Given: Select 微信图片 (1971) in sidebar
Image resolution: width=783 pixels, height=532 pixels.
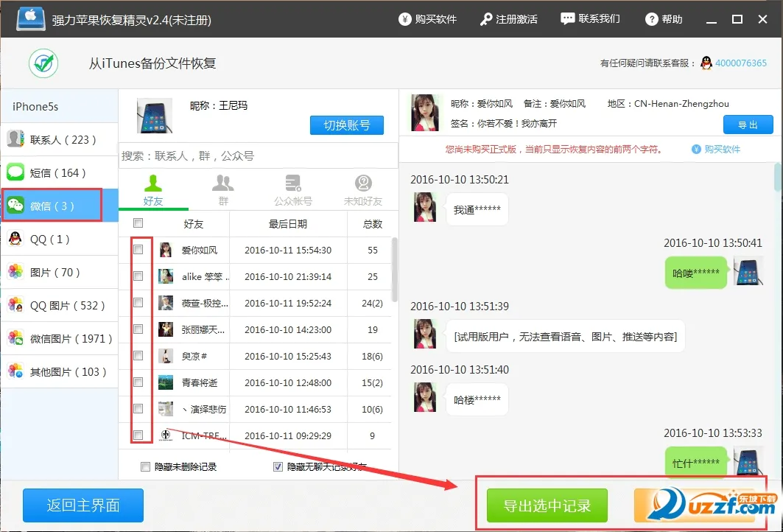Looking at the screenshot, I should click(x=60, y=339).
